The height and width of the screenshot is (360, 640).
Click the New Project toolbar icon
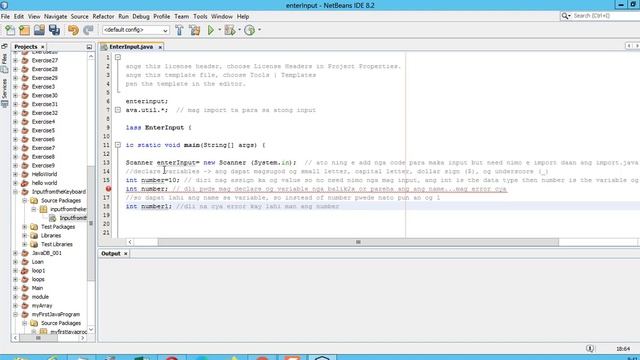click(x=24, y=30)
